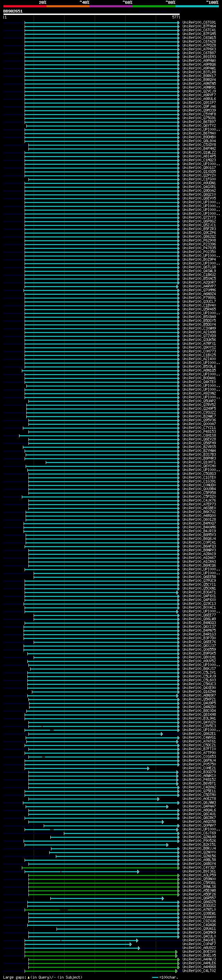The image size is (222, 980).
Task: Select hit label UniRef100_B3TLR8
Action: coord(199,72)
